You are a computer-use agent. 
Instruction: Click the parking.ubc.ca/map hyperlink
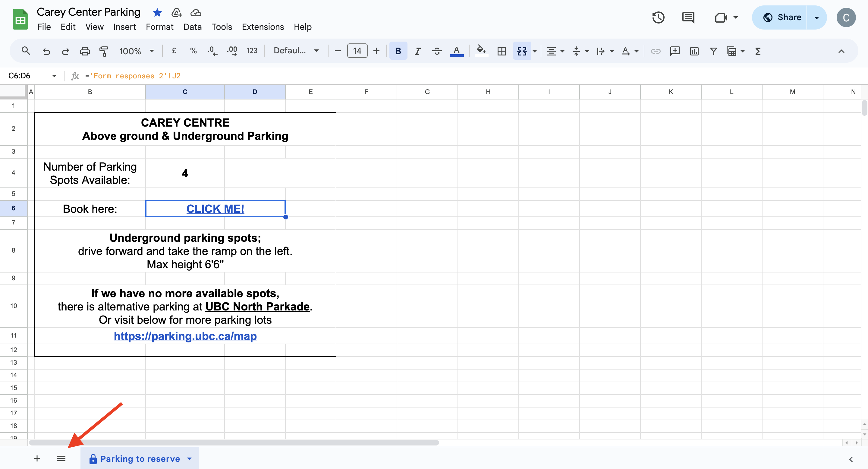tap(185, 336)
